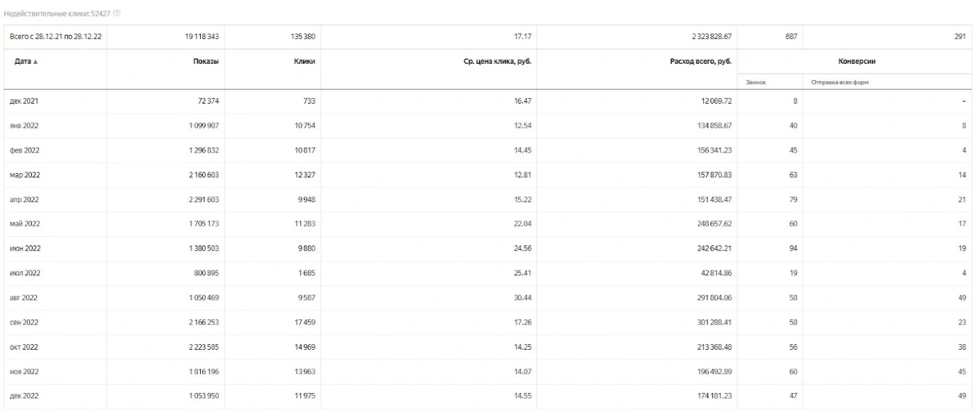
Task: Select the июл 2022 row date
Action: [25, 273]
